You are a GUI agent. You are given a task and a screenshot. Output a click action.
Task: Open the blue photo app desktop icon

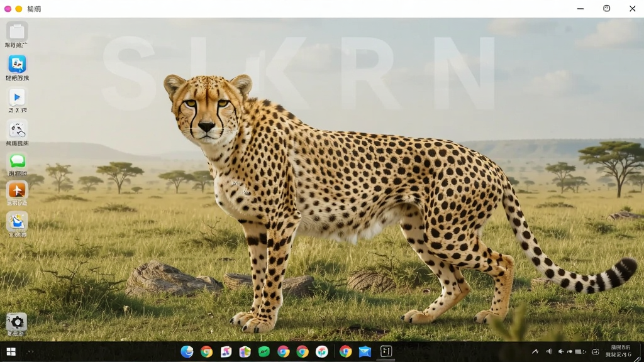click(x=17, y=65)
